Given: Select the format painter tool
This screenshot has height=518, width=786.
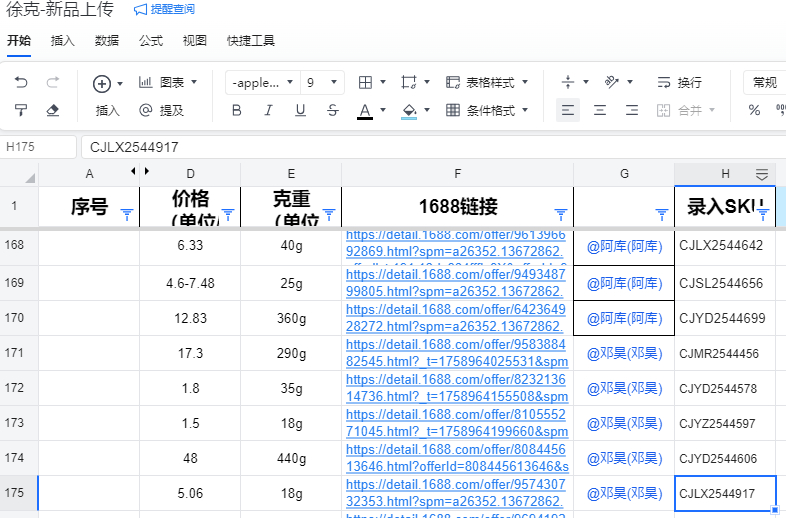Looking at the screenshot, I should pos(21,110).
